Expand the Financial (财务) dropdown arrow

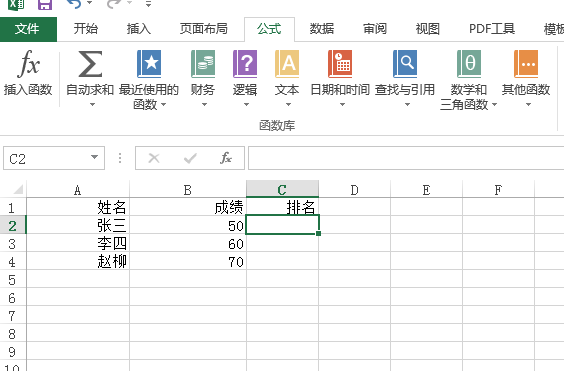[x=204, y=105]
